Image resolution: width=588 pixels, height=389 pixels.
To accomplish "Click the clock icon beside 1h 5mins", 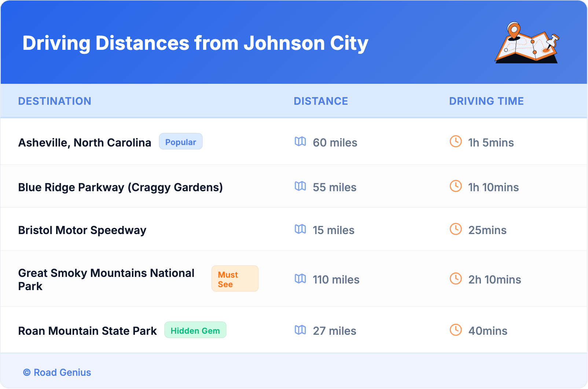I will (456, 142).
